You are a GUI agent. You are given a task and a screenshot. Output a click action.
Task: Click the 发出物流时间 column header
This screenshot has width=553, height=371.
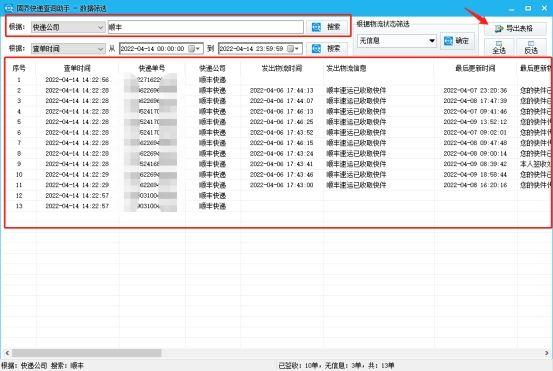[282, 68]
